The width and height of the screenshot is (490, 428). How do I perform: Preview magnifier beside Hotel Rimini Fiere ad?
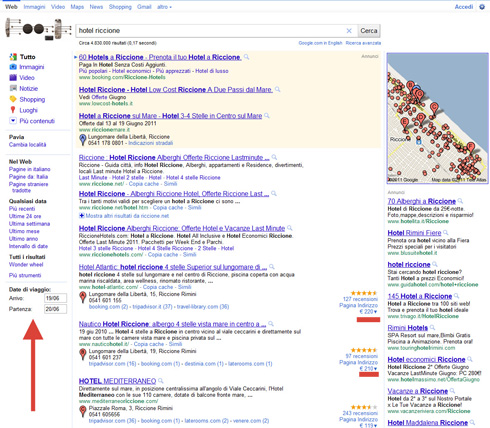tap(446, 233)
